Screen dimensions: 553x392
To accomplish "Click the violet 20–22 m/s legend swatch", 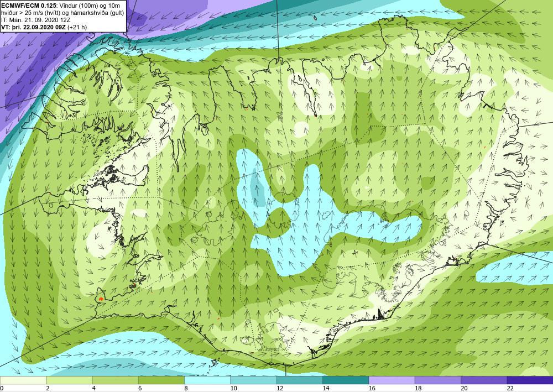I will pyautogui.click(x=484, y=380).
